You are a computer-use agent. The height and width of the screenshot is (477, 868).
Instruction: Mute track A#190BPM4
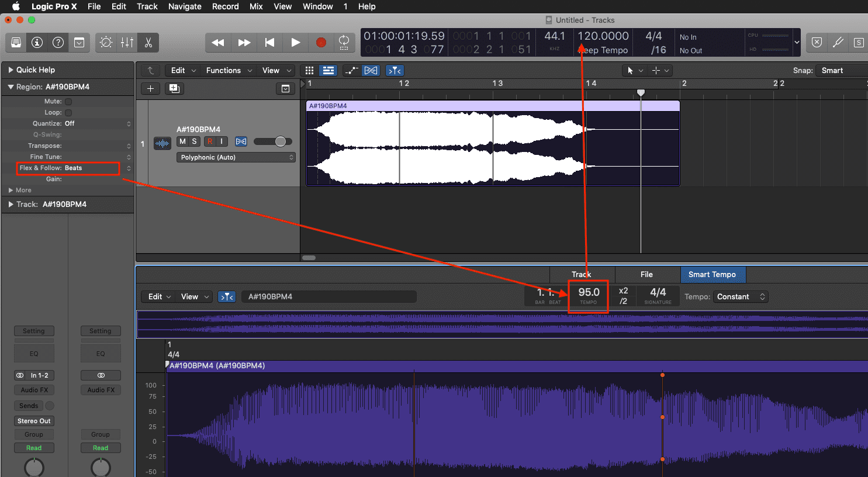[183, 141]
